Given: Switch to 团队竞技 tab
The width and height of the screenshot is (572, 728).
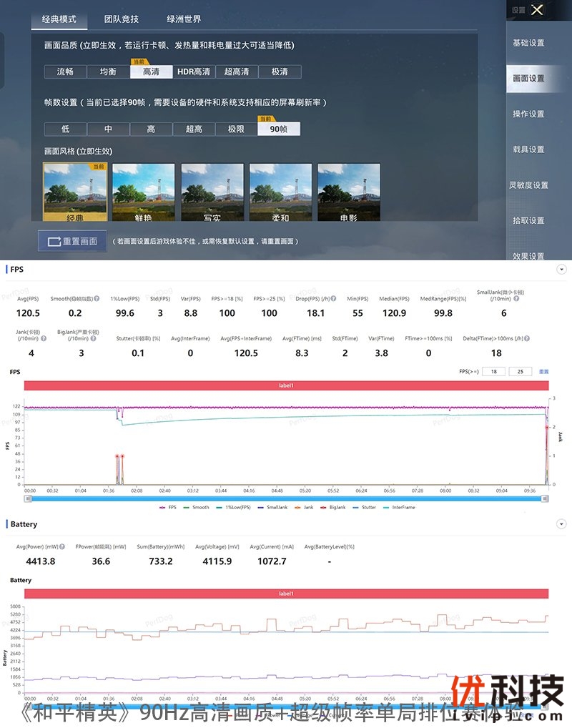Looking at the screenshot, I should [x=122, y=19].
